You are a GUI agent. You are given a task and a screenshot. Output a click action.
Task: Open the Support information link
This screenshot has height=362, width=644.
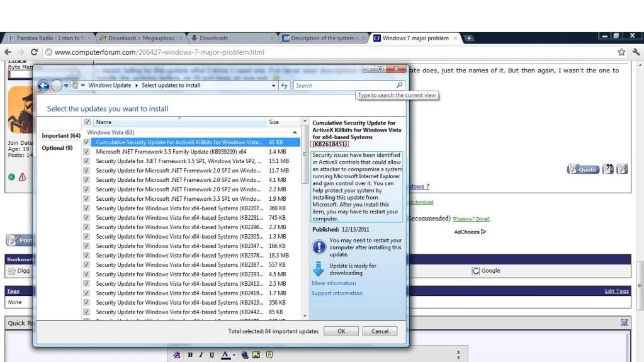[x=337, y=293]
